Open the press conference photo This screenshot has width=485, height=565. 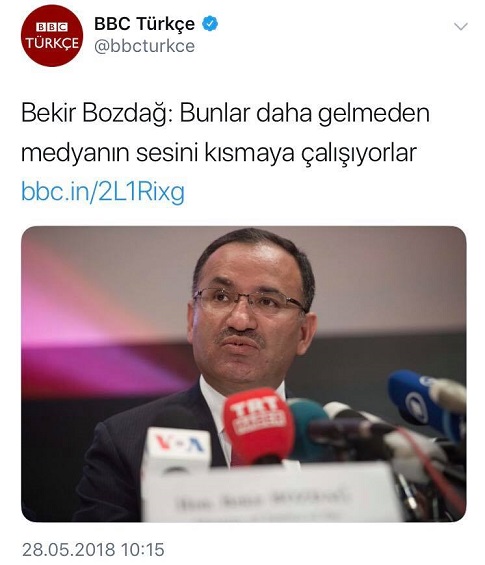click(x=244, y=374)
